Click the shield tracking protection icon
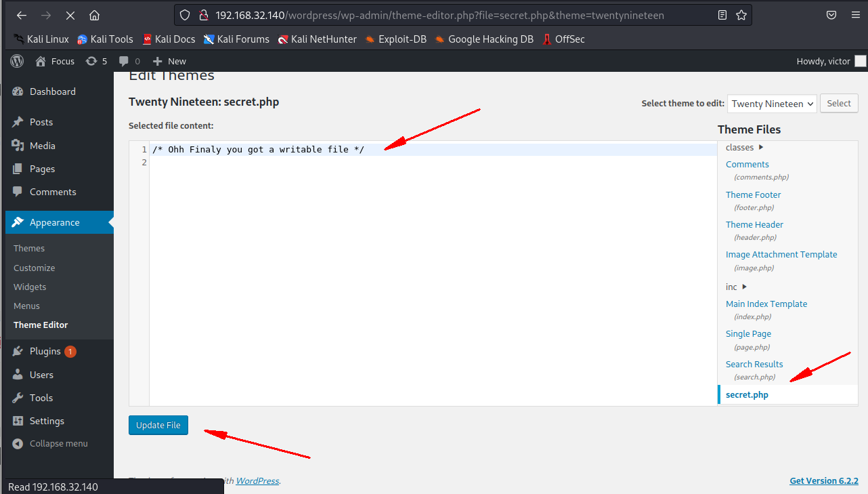Viewport: 868px width, 494px height. (x=186, y=15)
